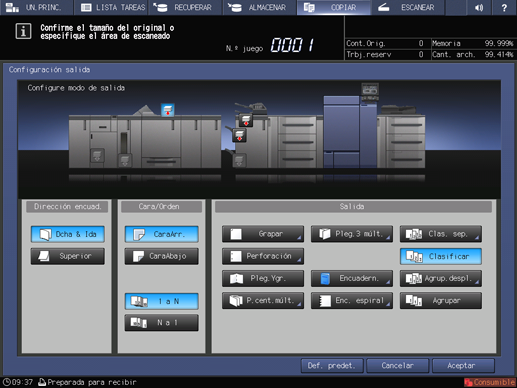Open Grapar staple options
The image size is (517, 388).
click(263, 234)
